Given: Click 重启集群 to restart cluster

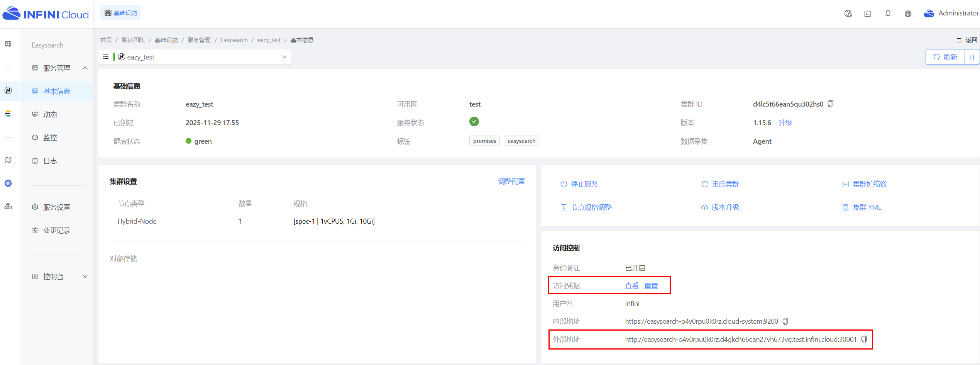Looking at the screenshot, I should tap(720, 184).
